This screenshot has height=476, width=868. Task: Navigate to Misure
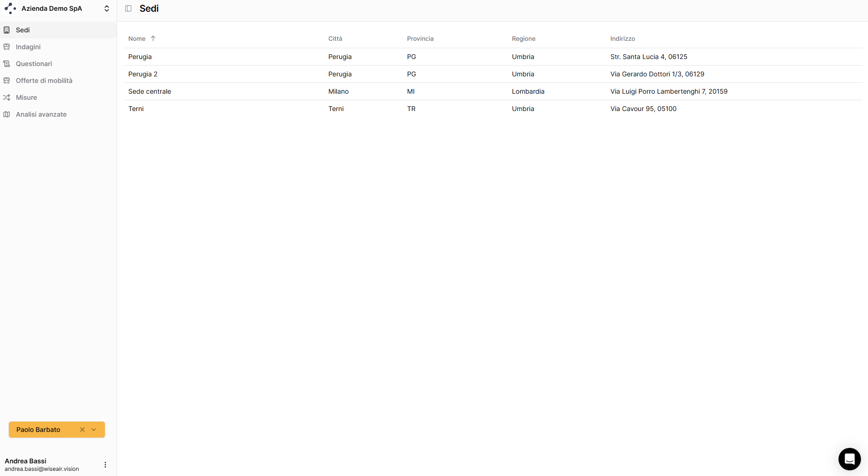coord(58,97)
